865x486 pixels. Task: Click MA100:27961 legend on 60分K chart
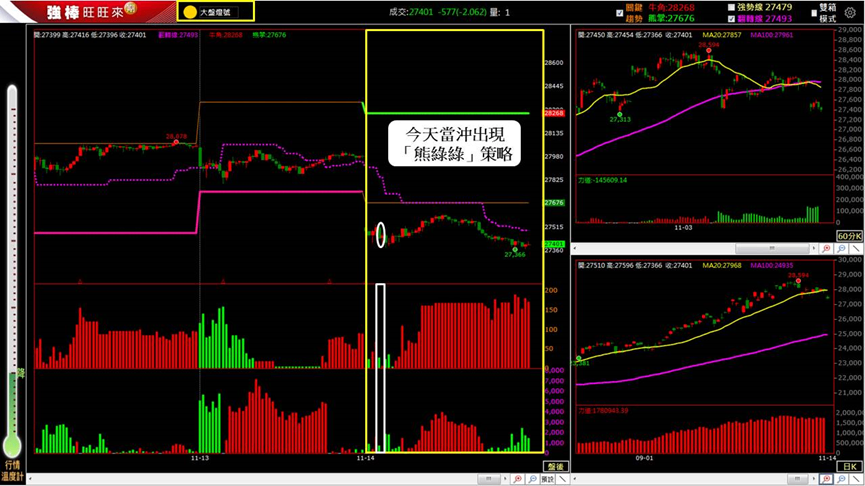click(x=772, y=35)
